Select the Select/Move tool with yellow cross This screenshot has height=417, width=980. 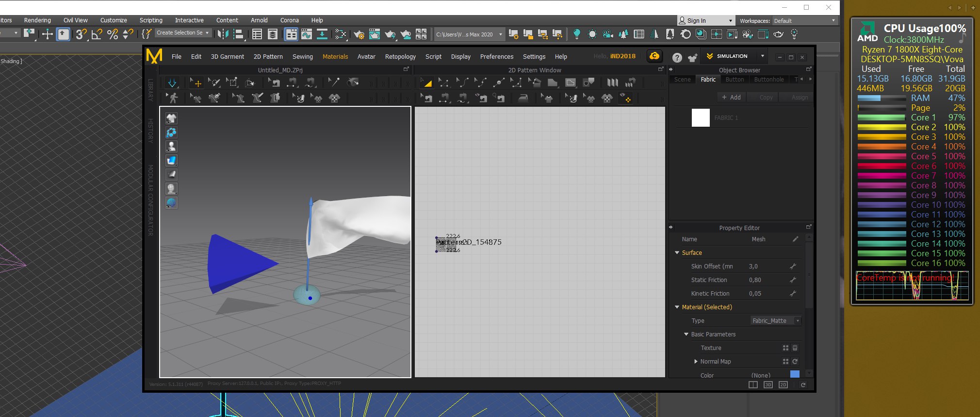pos(196,83)
